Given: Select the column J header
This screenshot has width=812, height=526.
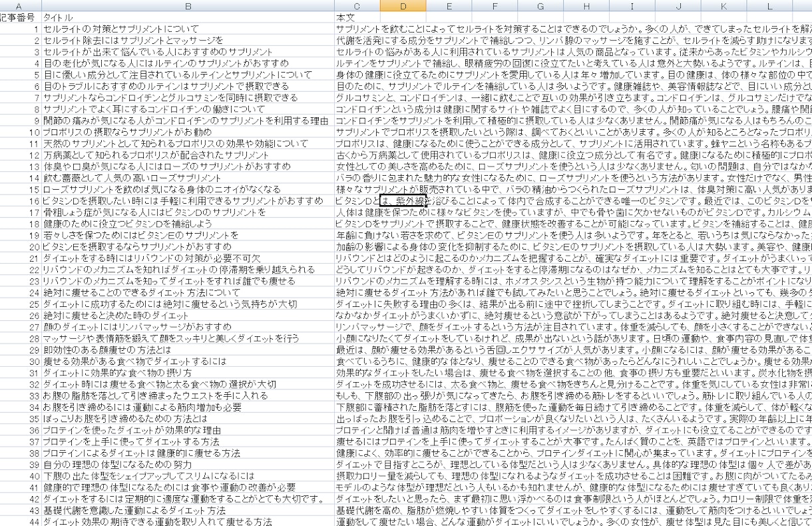Looking at the screenshot, I should pyautogui.click(x=678, y=6).
